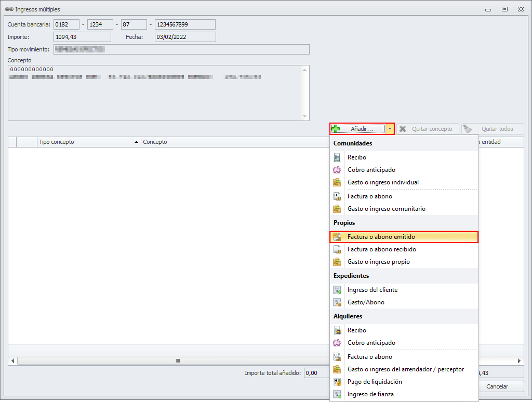This screenshot has height=402, width=532.
Task: Click the Cancelar button
Action: pos(497,386)
